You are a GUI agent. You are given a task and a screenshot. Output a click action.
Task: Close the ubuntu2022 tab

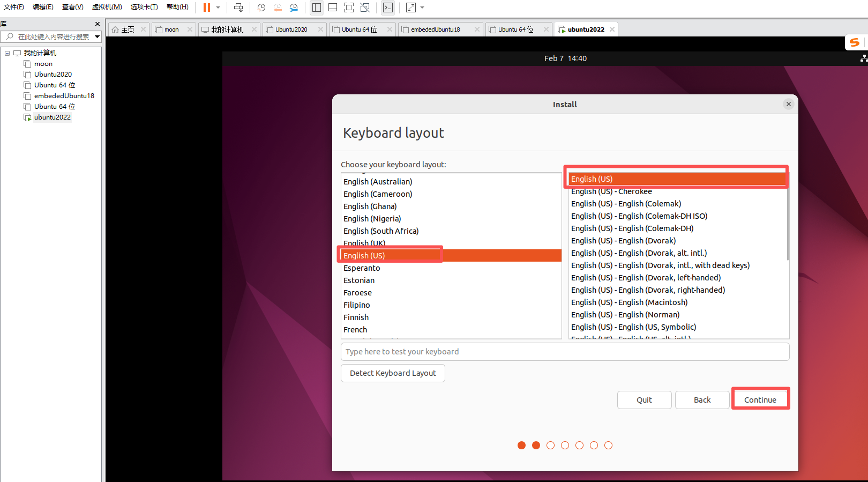(x=612, y=29)
